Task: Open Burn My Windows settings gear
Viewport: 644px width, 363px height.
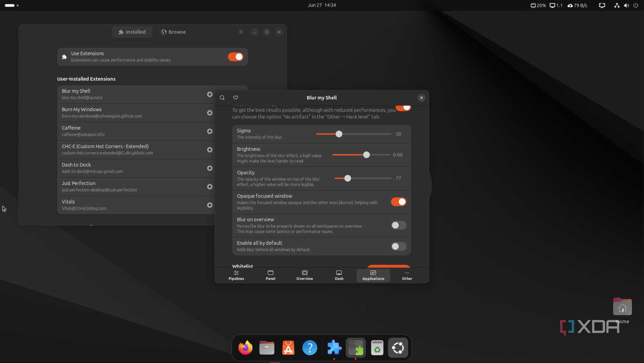Action: [x=210, y=113]
